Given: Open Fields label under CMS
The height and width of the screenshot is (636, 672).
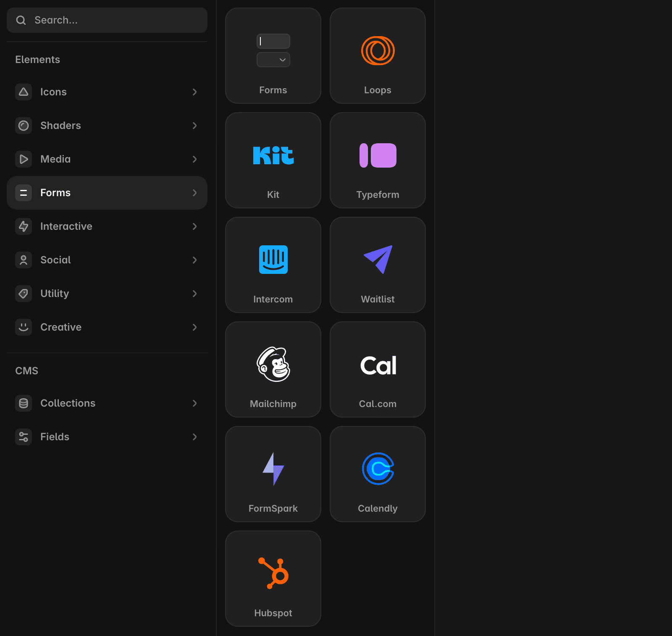Looking at the screenshot, I should pyautogui.click(x=55, y=437).
